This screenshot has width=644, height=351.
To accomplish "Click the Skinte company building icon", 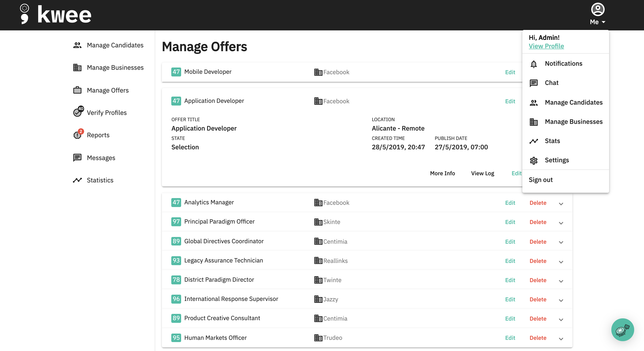I will pyautogui.click(x=318, y=222).
